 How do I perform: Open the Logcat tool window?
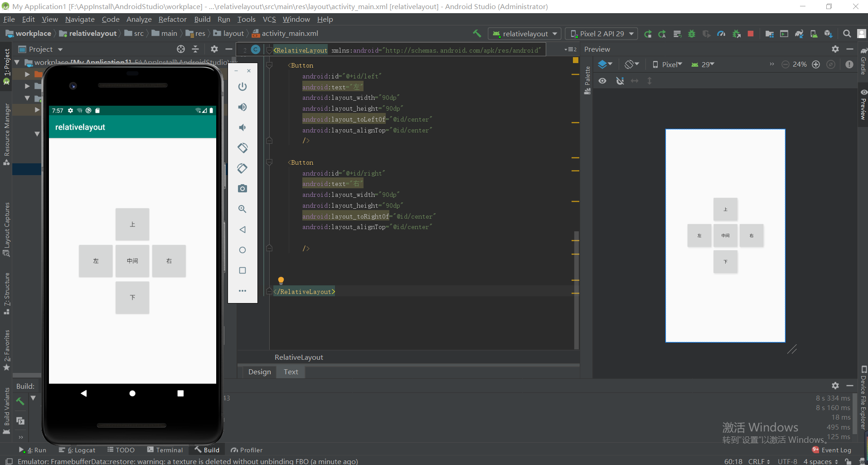tap(81, 450)
